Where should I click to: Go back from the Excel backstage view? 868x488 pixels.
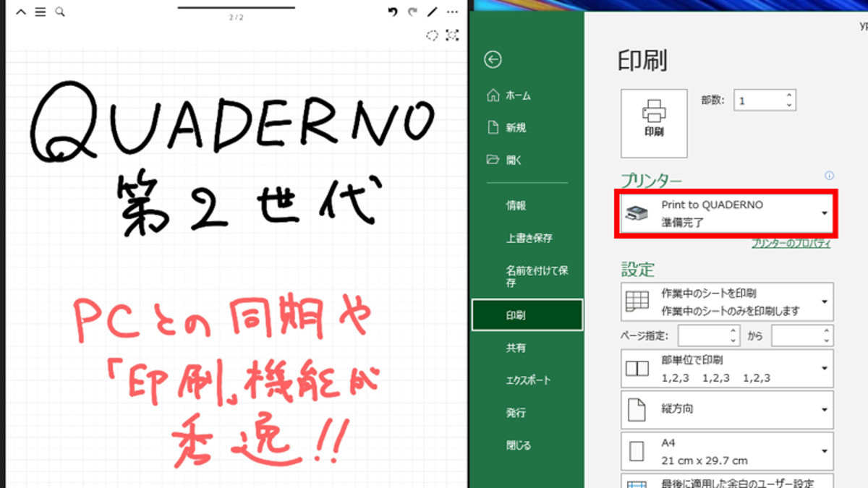coord(493,59)
